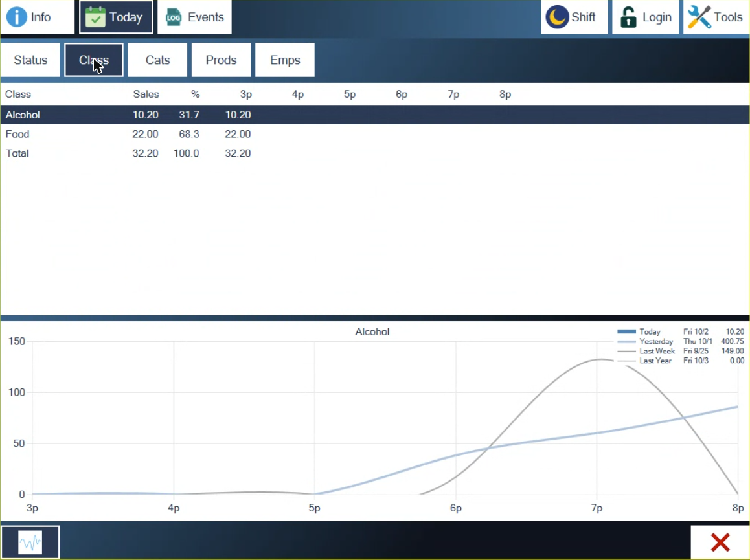Click the 5p column header
Image resolution: width=750 pixels, height=560 pixels.
[350, 95]
